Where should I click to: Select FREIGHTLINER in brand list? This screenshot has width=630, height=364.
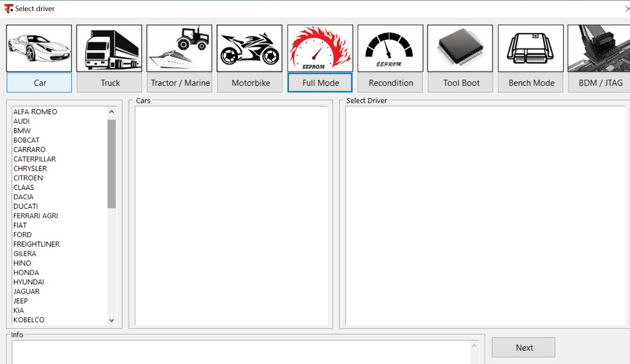(x=37, y=244)
